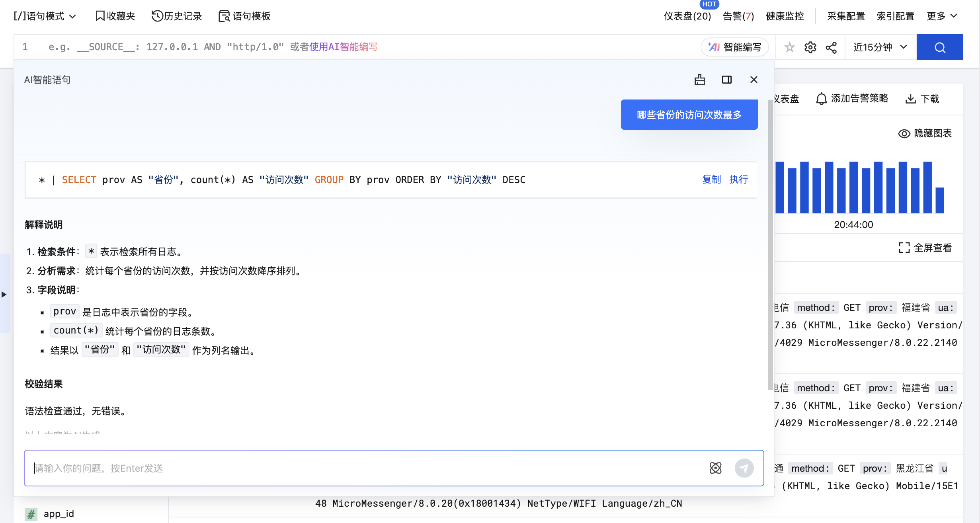Screen dimensions: 980x523
Task: Click the clear conversation broom icon
Action: 700,80
